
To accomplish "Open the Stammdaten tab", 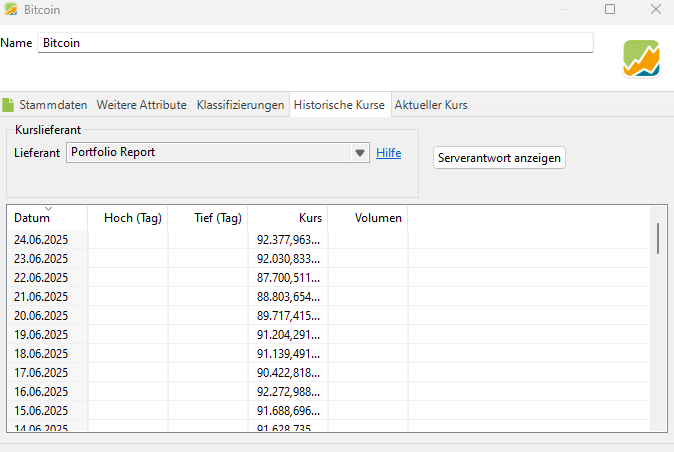I will pos(53,105).
